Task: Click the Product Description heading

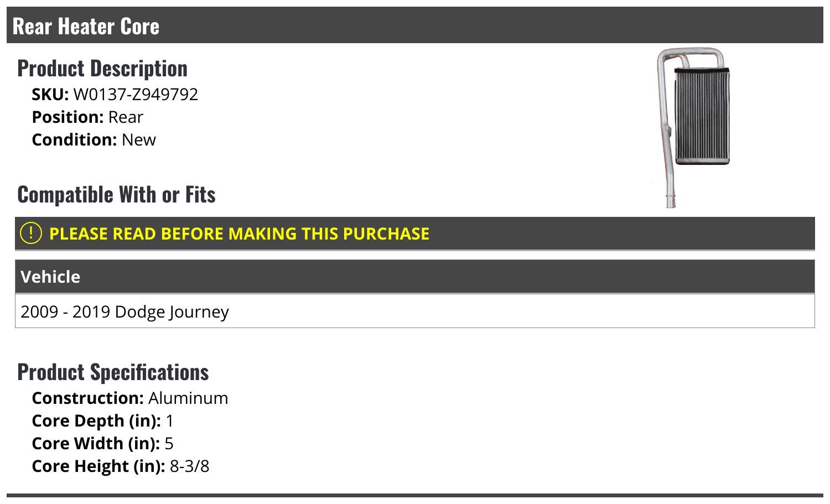Action: tap(102, 69)
